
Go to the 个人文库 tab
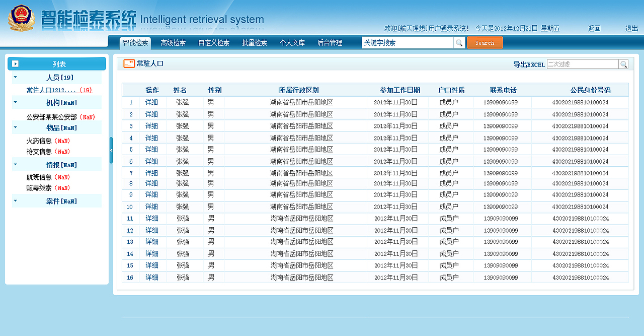tap(292, 43)
